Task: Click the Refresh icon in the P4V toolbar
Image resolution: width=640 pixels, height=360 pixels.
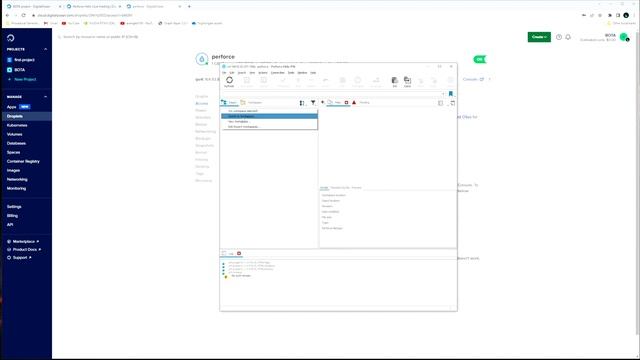Action: pyautogui.click(x=229, y=81)
